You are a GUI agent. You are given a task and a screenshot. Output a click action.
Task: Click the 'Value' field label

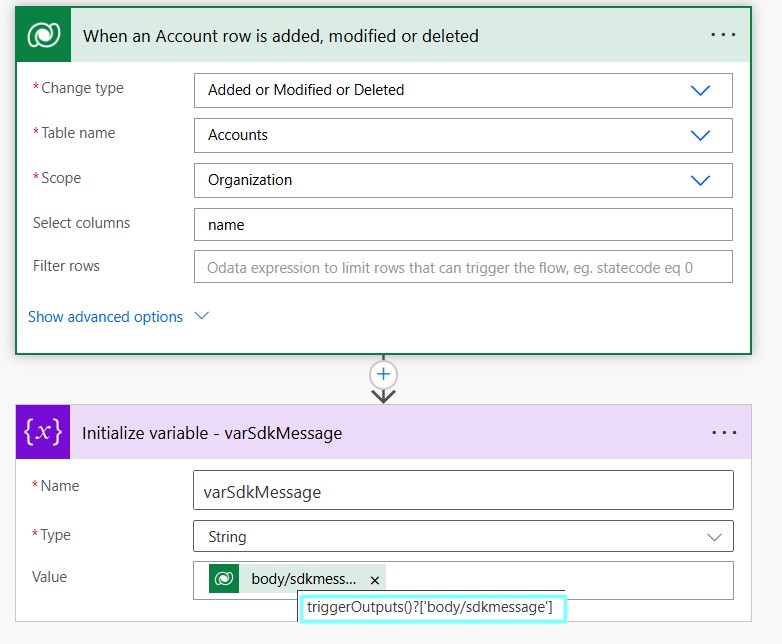[x=49, y=577]
